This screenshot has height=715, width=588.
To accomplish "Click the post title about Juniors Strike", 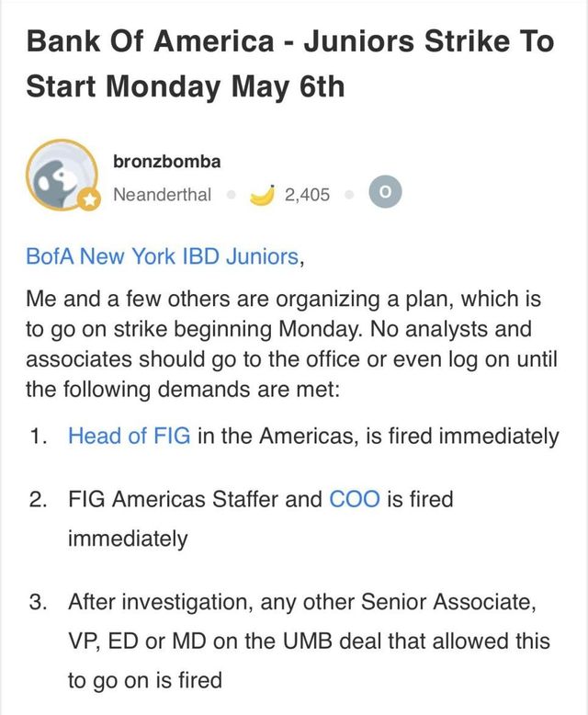I will tap(290, 64).
